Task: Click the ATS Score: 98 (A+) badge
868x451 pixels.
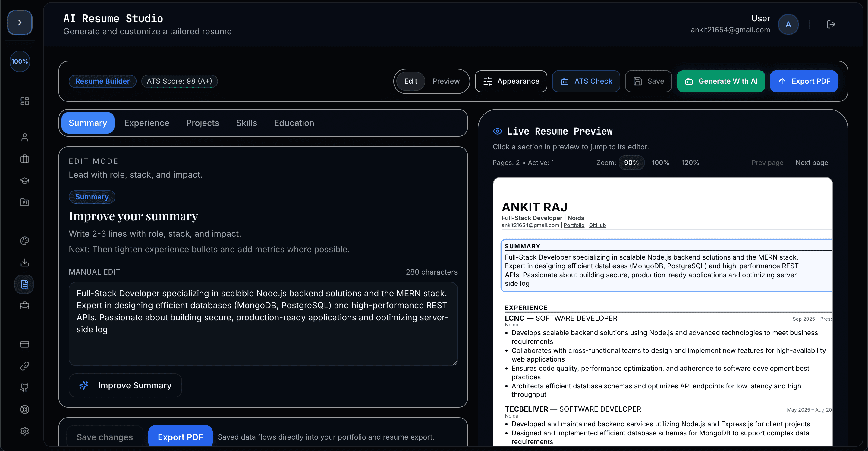Action: pos(179,81)
